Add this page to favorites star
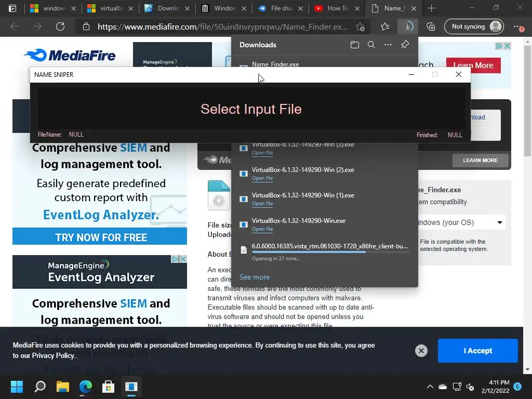The height and width of the screenshot is (399, 532). point(361,27)
